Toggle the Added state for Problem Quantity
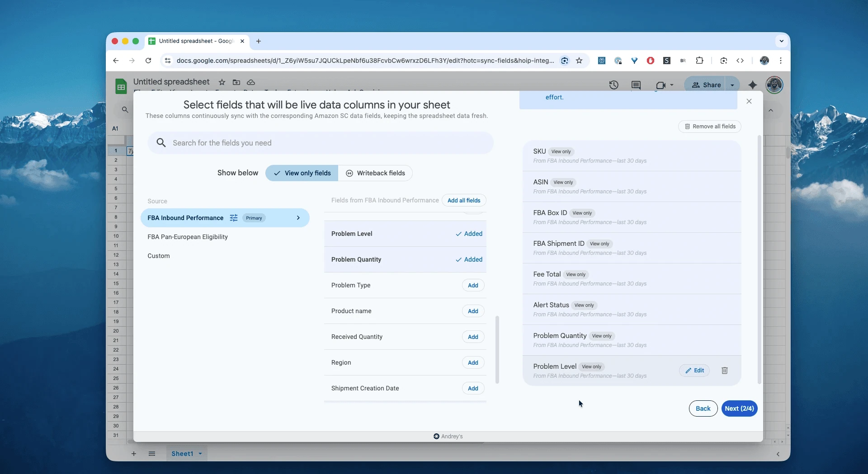Viewport: 868px width, 474px height. [469, 259]
